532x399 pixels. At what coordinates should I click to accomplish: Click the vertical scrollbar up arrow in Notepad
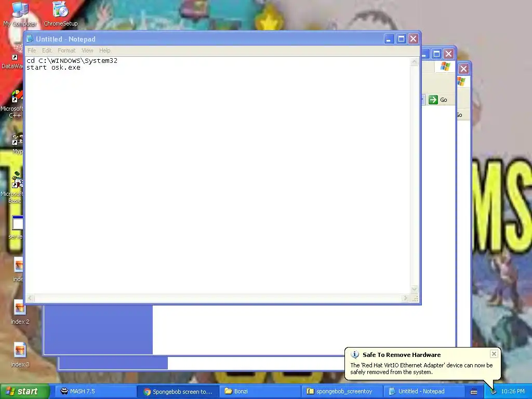pyautogui.click(x=414, y=61)
